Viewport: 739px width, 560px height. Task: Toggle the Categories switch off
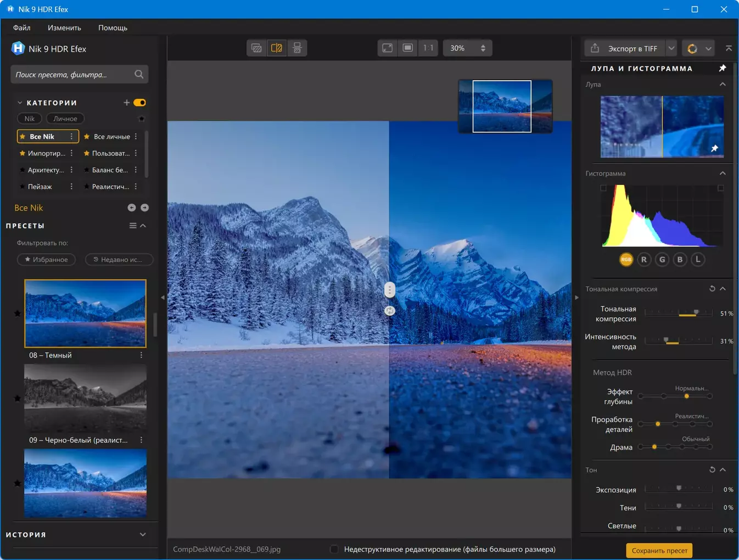[x=140, y=103]
